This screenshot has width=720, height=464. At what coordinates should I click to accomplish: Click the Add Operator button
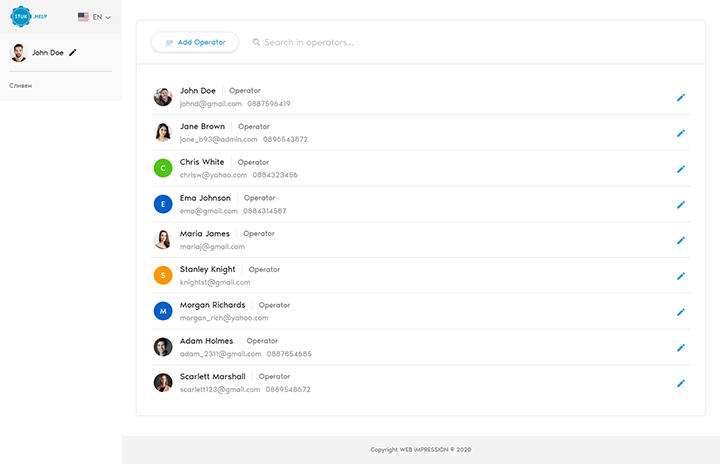point(195,42)
